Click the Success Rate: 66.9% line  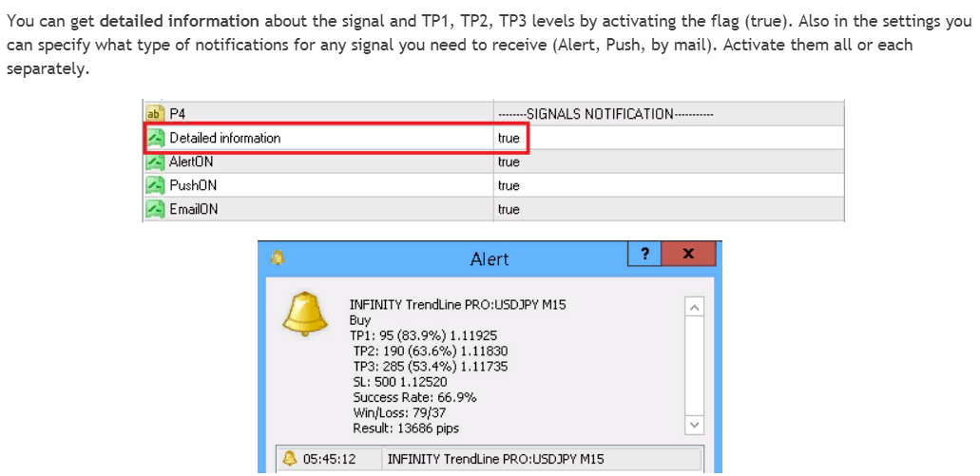pos(415,397)
